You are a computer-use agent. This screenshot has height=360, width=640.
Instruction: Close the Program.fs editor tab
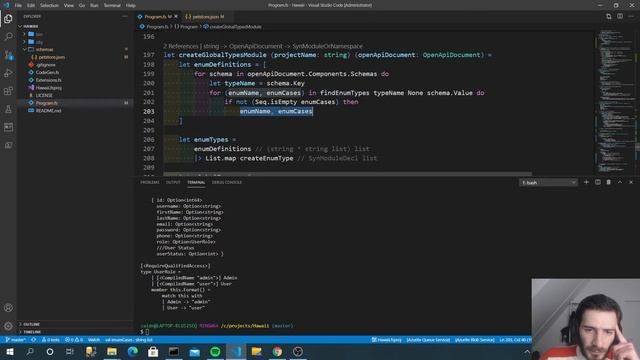[x=176, y=16]
